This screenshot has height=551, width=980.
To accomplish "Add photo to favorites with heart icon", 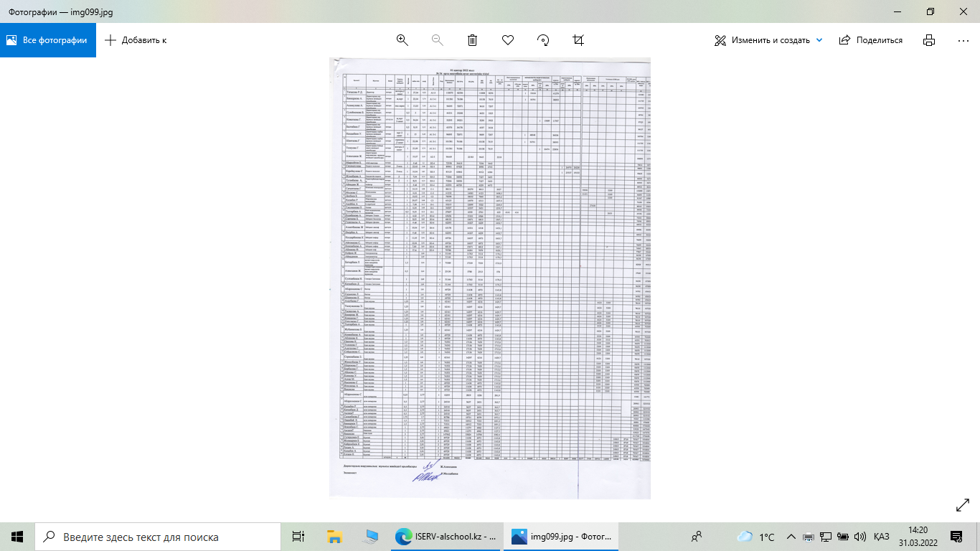I will (508, 40).
